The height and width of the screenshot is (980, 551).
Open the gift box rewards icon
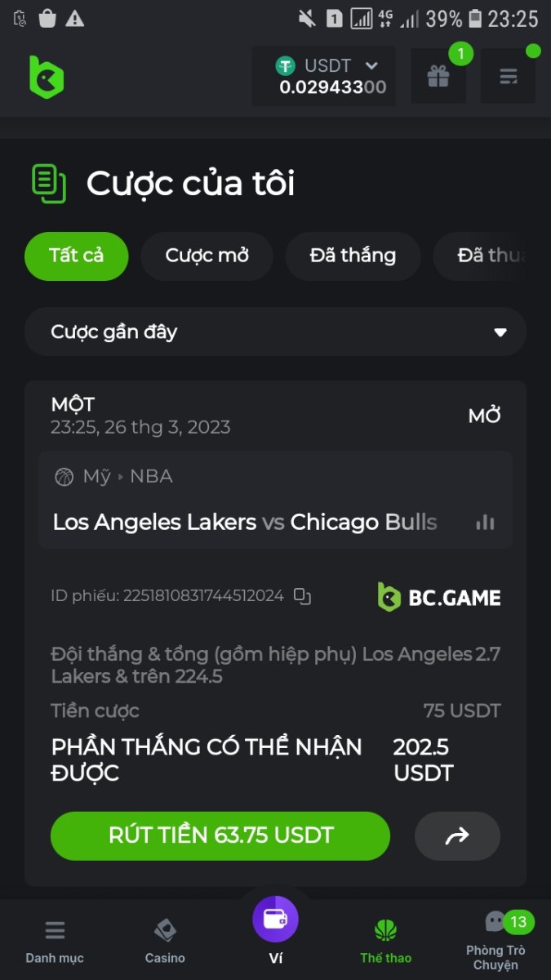point(438,77)
